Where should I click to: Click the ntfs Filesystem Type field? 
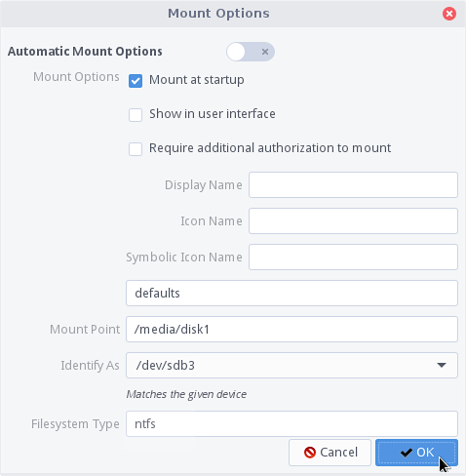pyautogui.click(x=291, y=424)
